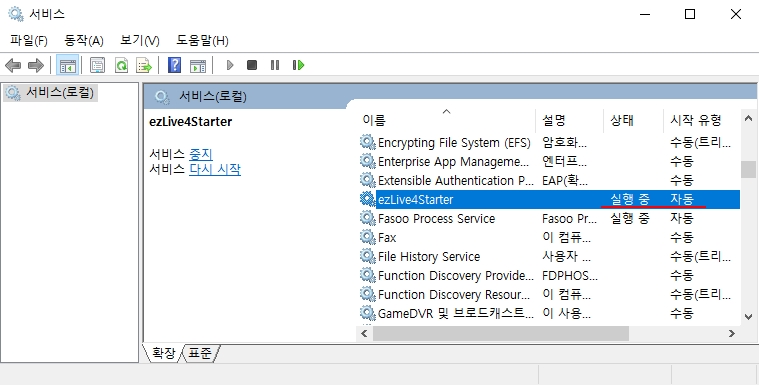Click the Pause Service toolbar icon

pos(275,65)
